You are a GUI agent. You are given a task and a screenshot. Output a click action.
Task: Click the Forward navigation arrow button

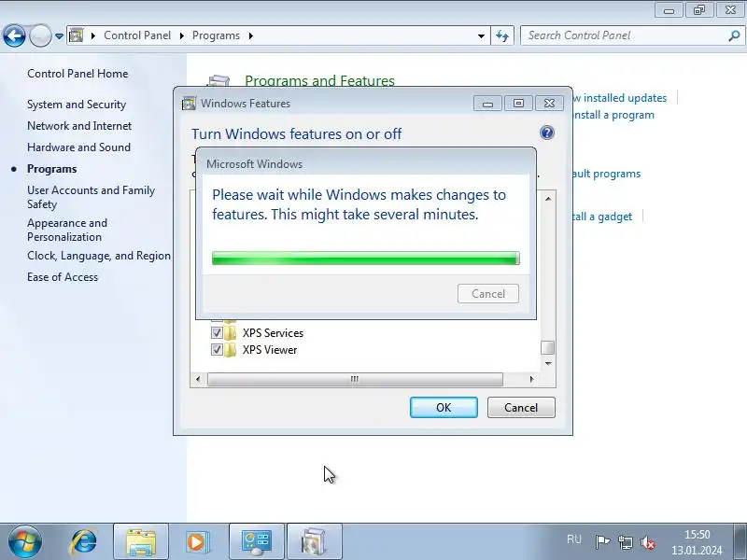[40, 35]
